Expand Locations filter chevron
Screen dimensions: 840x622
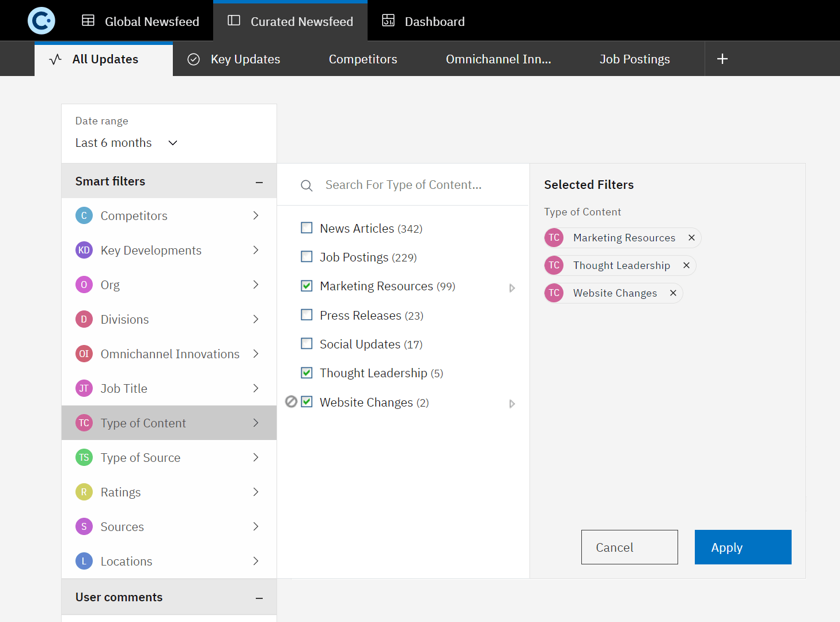[256, 561]
